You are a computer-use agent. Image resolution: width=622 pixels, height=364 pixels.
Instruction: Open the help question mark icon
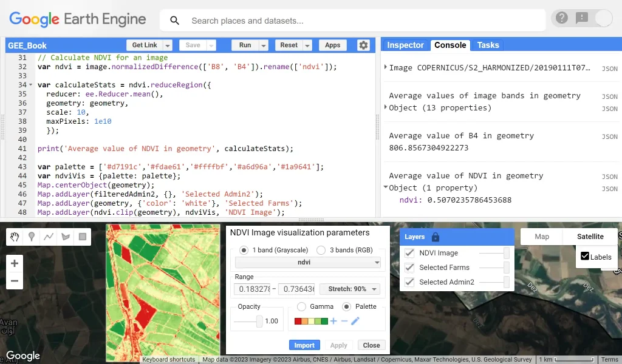pyautogui.click(x=561, y=18)
